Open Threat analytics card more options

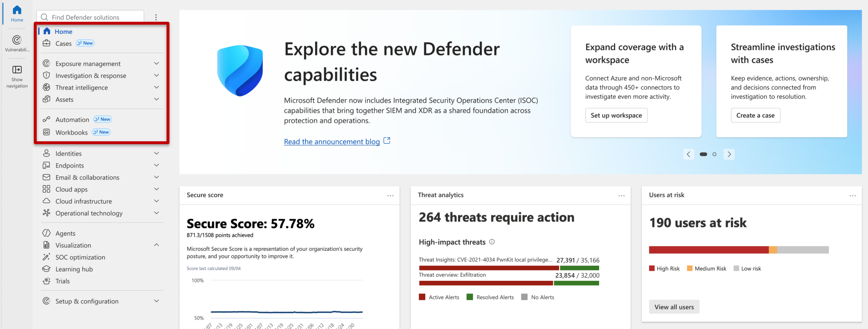[622, 196]
